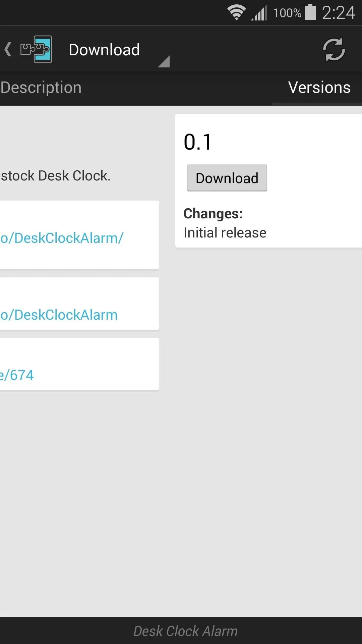
Task: Tap the Initial release changes text
Action: pos(225,232)
